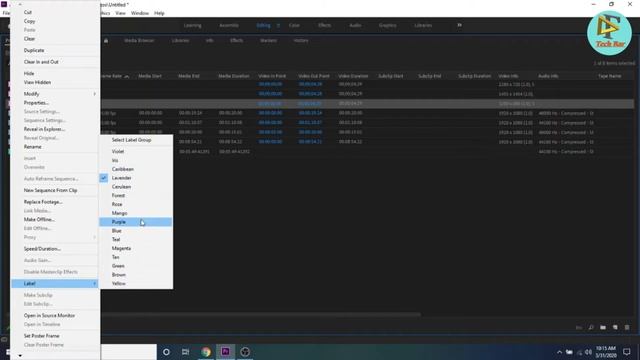This screenshot has width=640, height=360.
Task: Set label color to Forest
Action: click(118, 196)
